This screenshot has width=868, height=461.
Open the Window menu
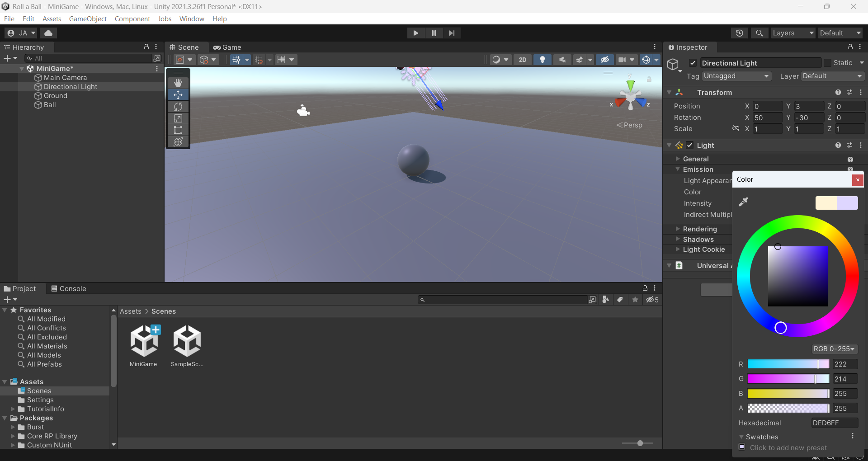click(192, 19)
